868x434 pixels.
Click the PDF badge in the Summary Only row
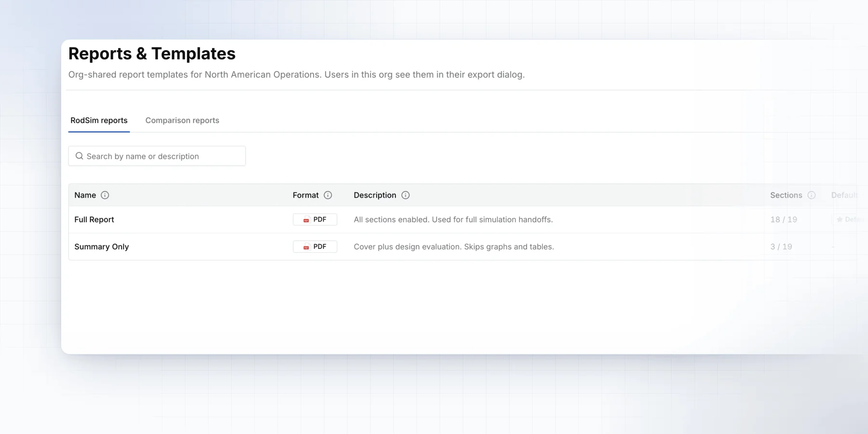point(315,246)
